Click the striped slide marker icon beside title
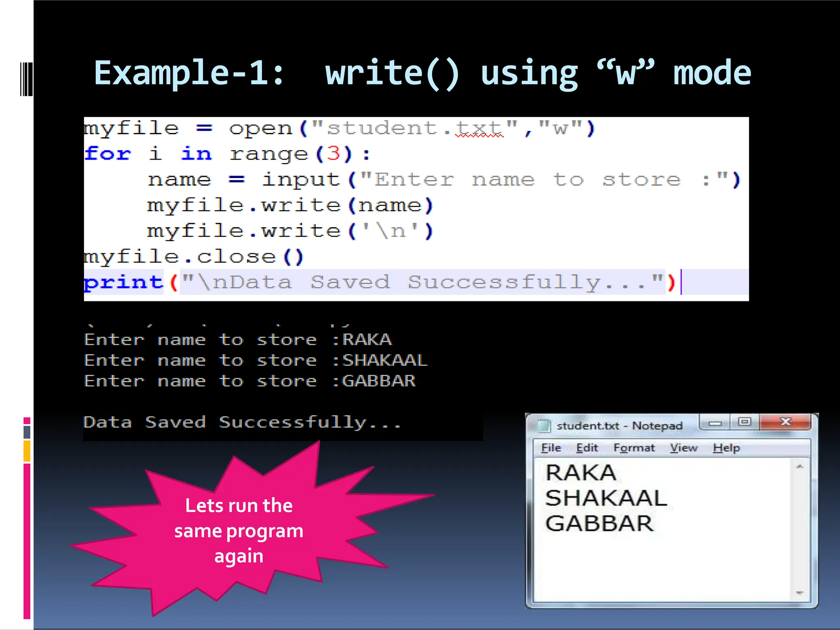The image size is (840, 630). click(26, 79)
